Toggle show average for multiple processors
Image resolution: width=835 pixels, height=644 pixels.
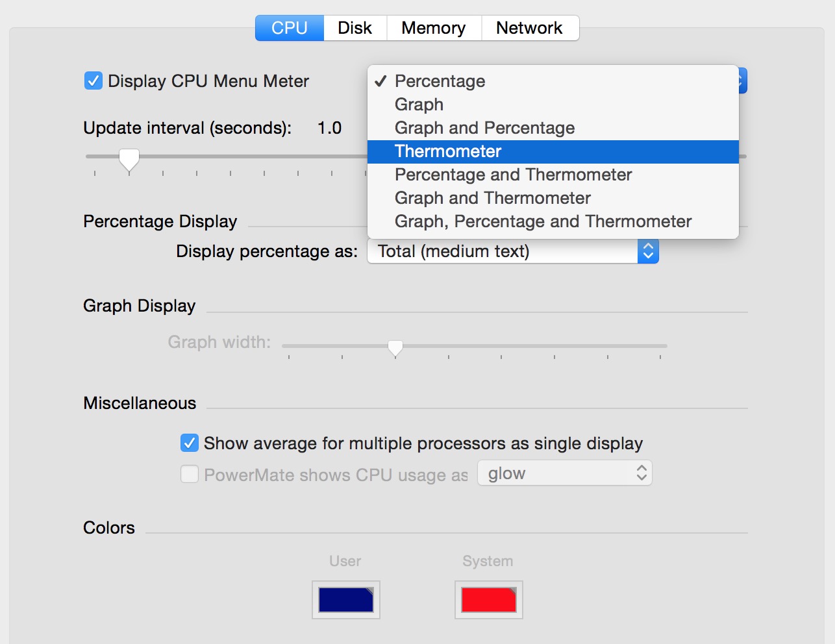pyautogui.click(x=190, y=443)
